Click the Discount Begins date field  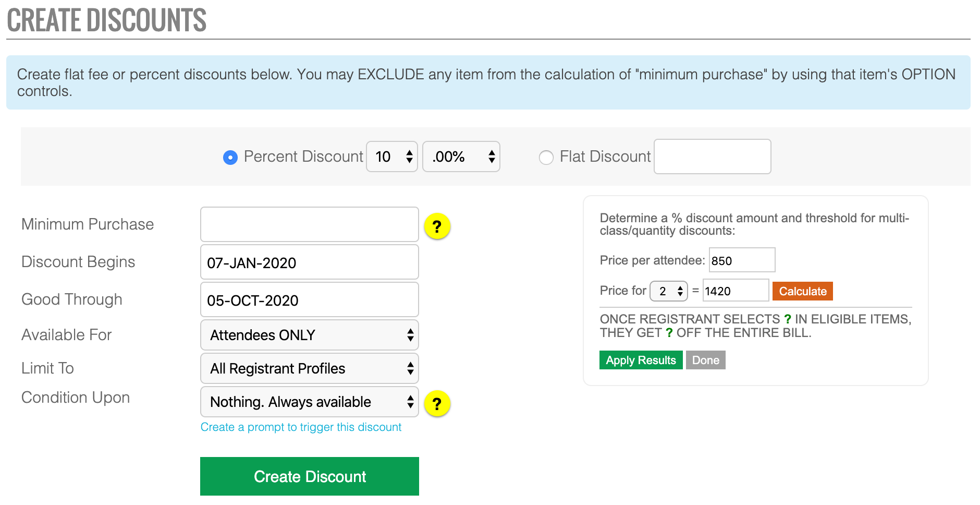pyautogui.click(x=310, y=262)
